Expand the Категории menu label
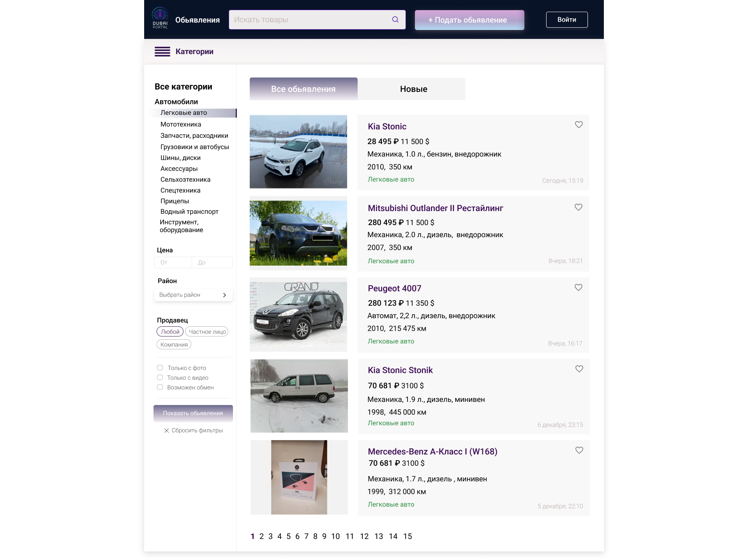The height and width of the screenshot is (560, 748). [194, 51]
